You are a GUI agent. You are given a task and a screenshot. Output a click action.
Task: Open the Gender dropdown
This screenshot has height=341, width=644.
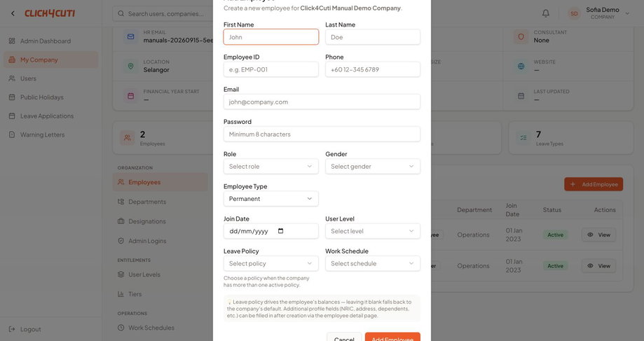point(373,166)
